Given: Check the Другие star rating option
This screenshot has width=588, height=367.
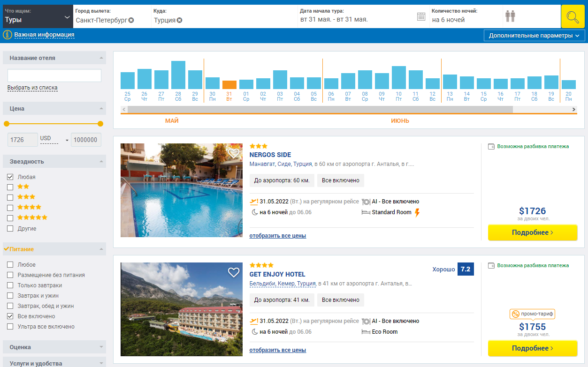Looking at the screenshot, I should pos(10,229).
